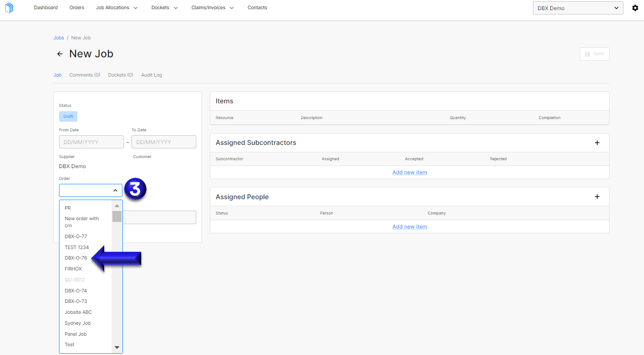The image size is (644, 355).
Task: Click Add new item under Assigned People
Action: tap(409, 226)
